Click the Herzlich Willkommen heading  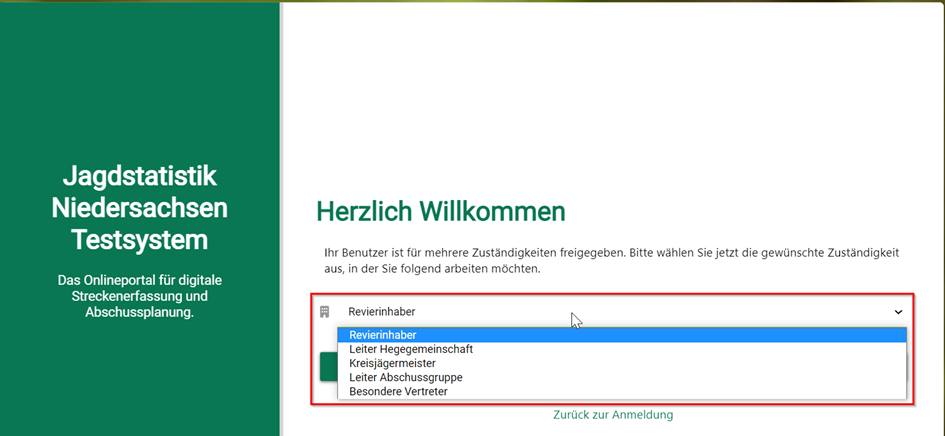pyautogui.click(x=440, y=211)
